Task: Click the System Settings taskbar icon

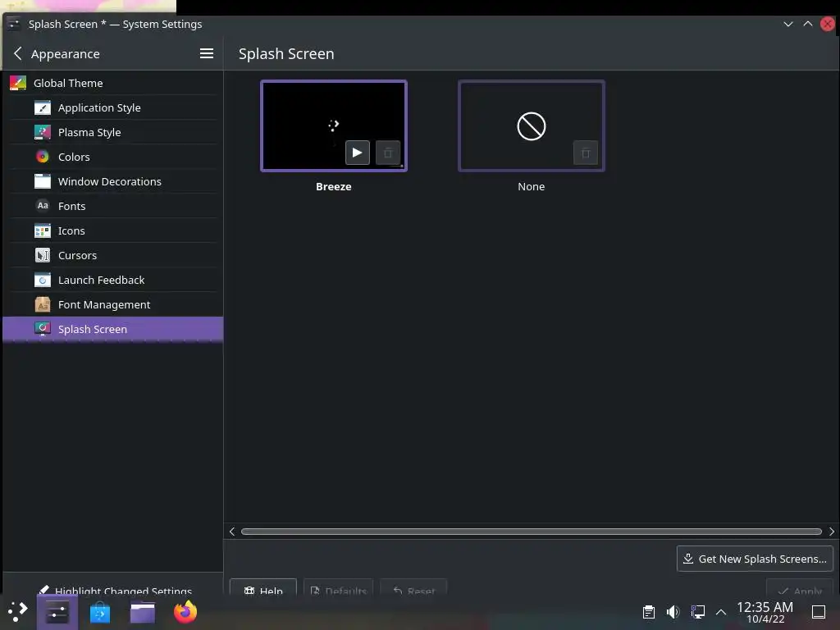Action: pyautogui.click(x=57, y=612)
